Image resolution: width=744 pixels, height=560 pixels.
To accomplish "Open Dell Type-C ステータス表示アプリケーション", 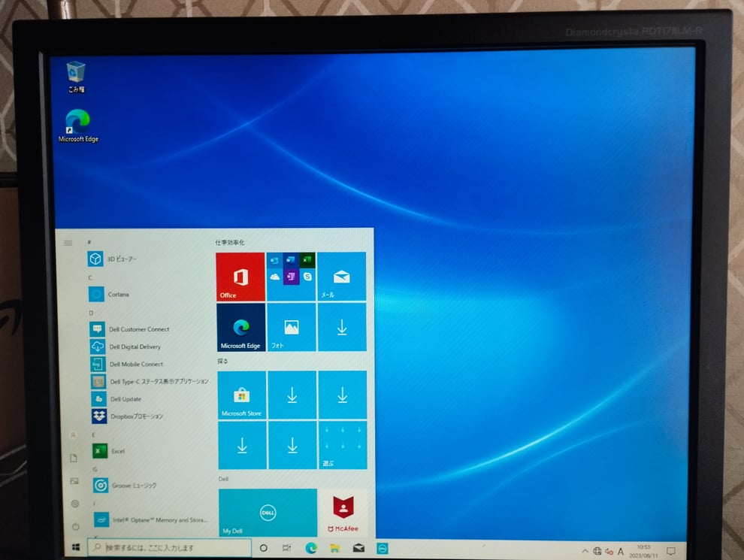I will point(151,381).
